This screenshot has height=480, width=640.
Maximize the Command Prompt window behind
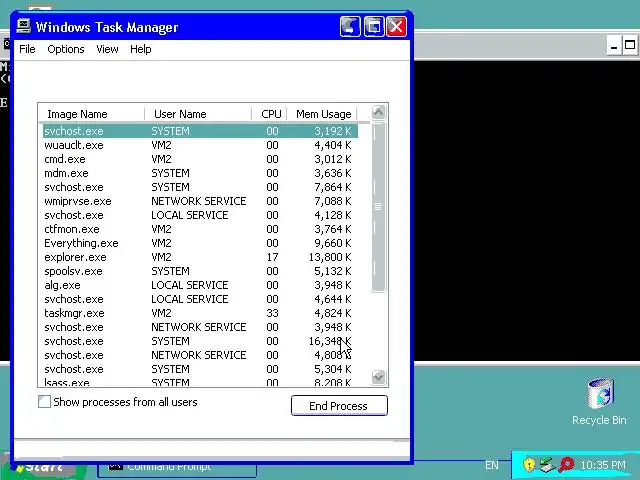point(630,45)
